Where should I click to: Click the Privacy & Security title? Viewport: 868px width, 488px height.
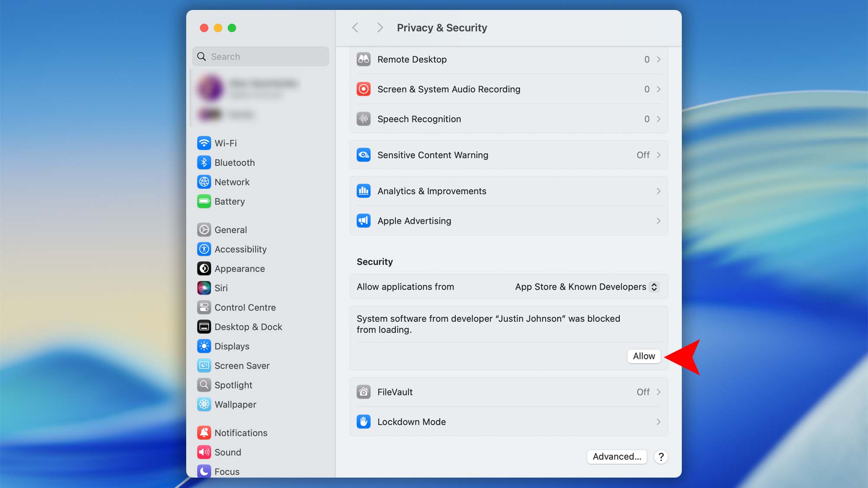click(442, 28)
